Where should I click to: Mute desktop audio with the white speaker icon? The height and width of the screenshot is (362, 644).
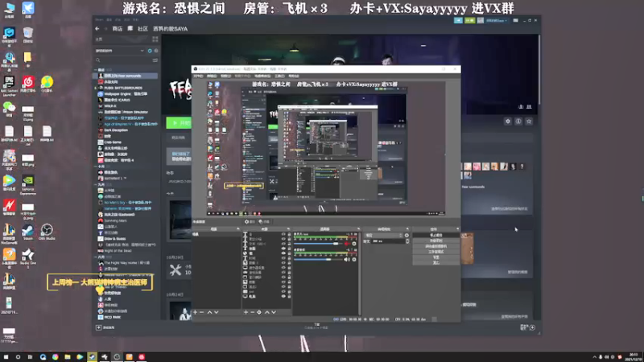pos(347,259)
